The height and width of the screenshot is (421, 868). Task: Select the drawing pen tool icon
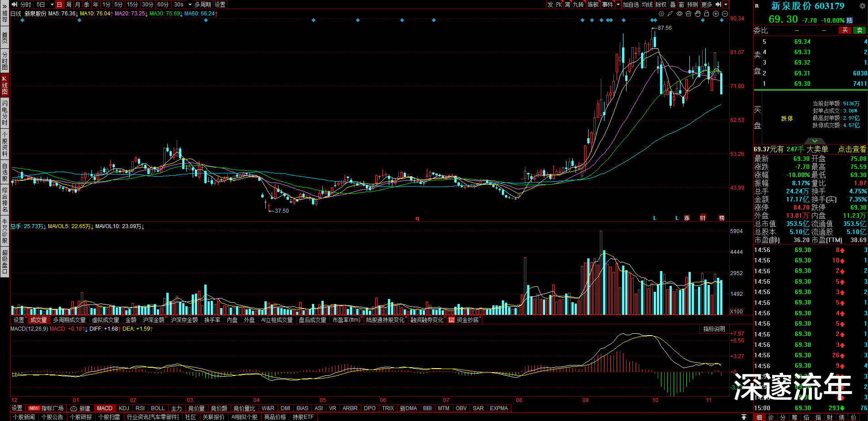670,14
